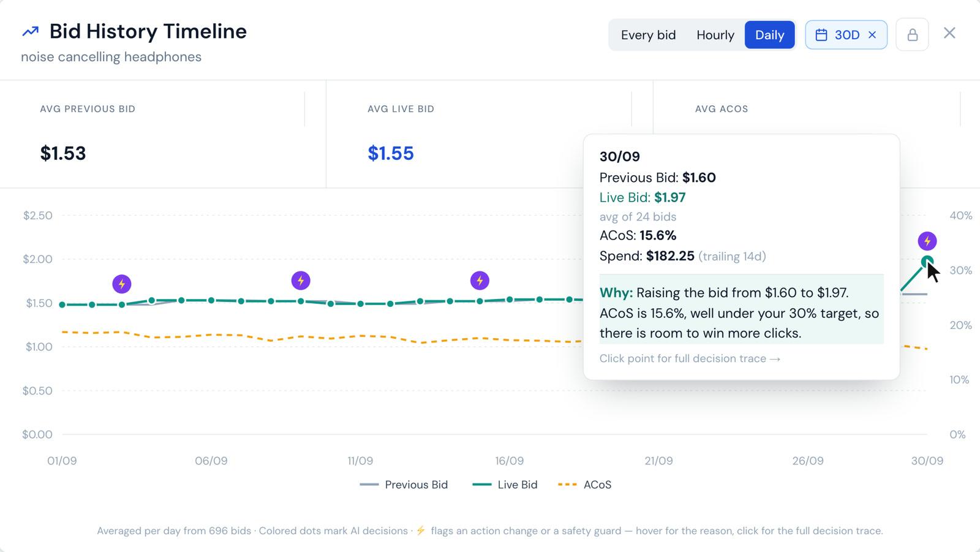
Task: Click the trend arrow icon beside title
Action: pyautogui.click(x=30, y=31)
